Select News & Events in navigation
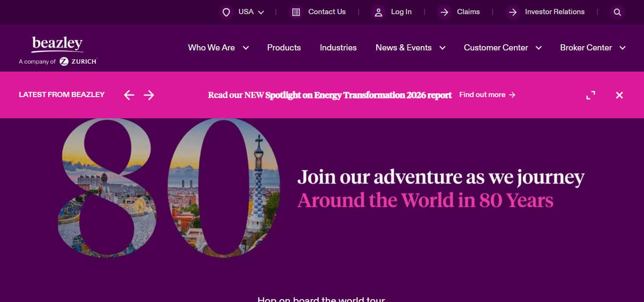Viewport: 644px width, 302px height. tap(404, 48)
